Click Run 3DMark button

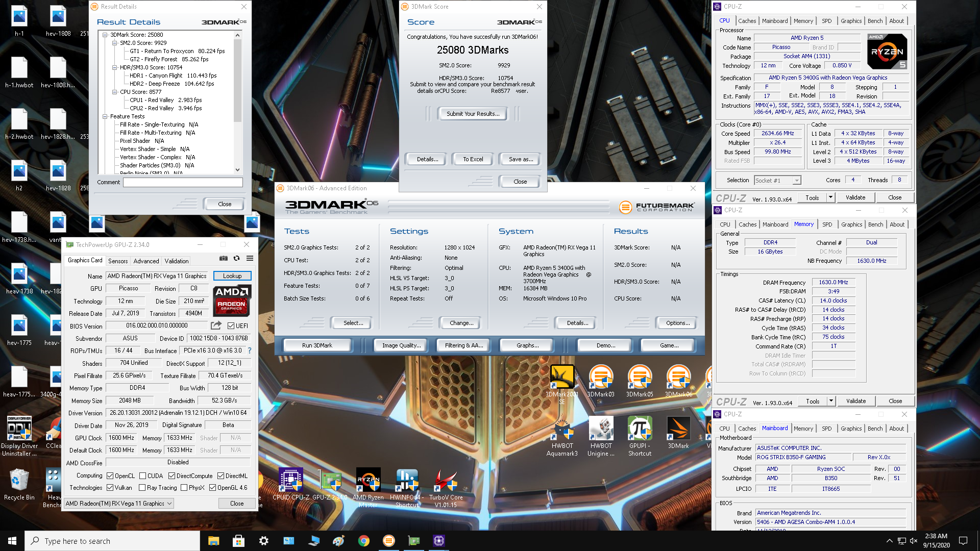(x=317, y=345)
